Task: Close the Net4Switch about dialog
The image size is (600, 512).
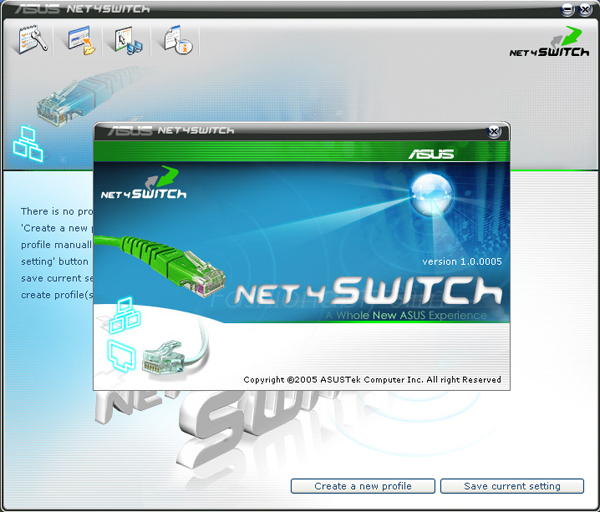Action: pos(494,132)
